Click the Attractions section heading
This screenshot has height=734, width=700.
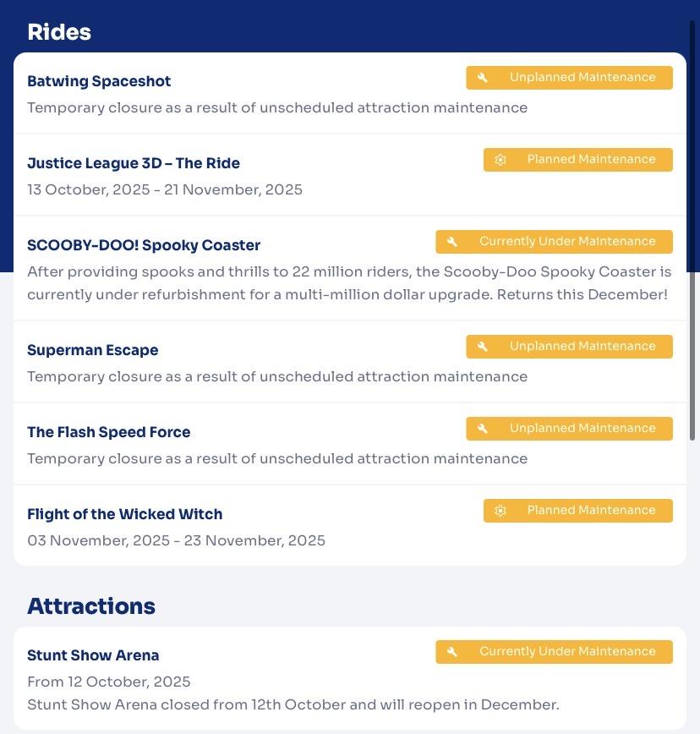coord(91,606)
